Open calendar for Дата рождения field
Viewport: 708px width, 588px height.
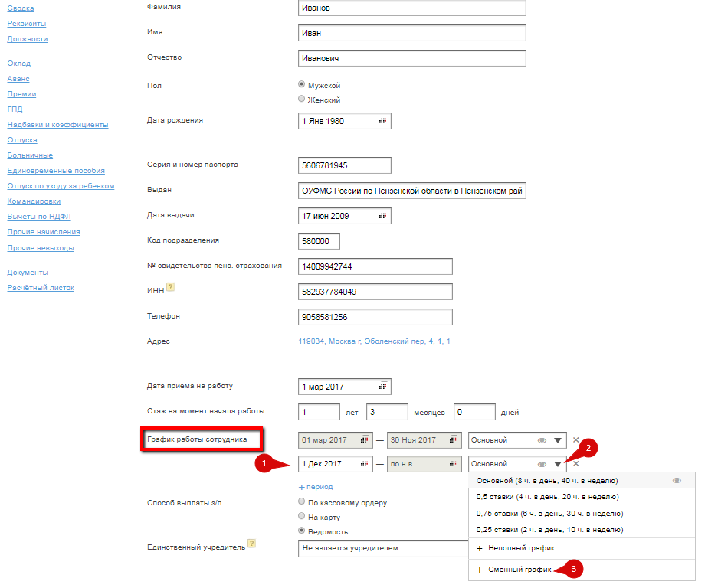[x=382, y=120]
